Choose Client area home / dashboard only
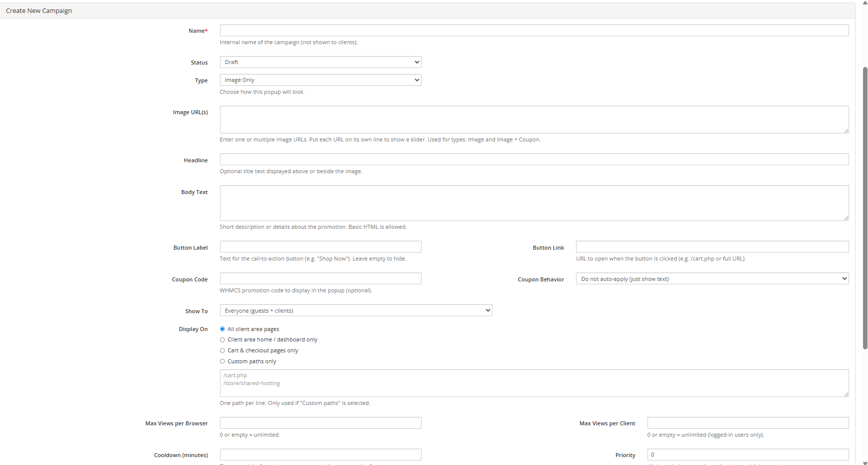 click(222, 340)
